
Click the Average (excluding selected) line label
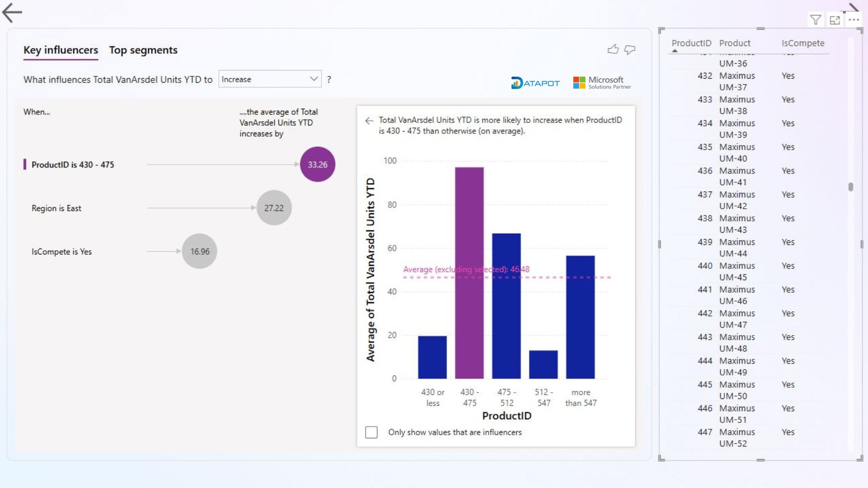coord(466,269)
